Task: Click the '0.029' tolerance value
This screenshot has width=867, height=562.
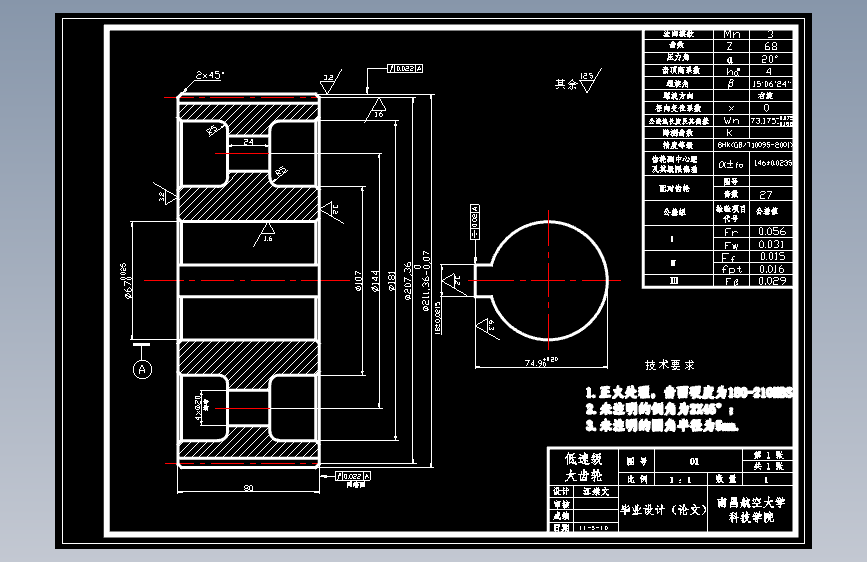Action: [x=771, y=281]
